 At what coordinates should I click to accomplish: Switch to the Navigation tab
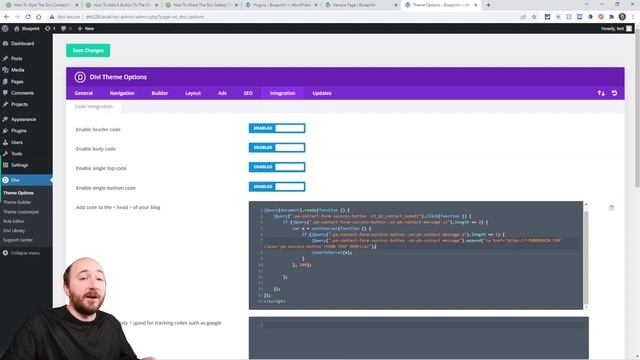(122, 93)
